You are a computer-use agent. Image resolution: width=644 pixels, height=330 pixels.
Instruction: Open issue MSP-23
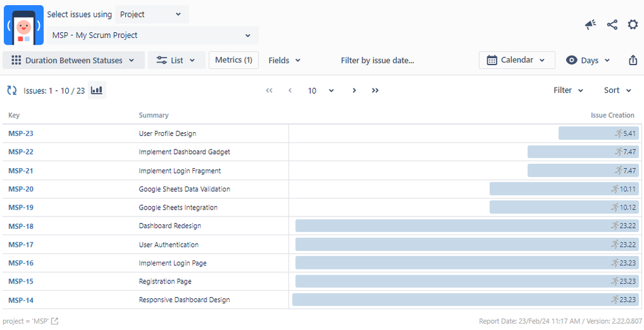coord(21,133)
